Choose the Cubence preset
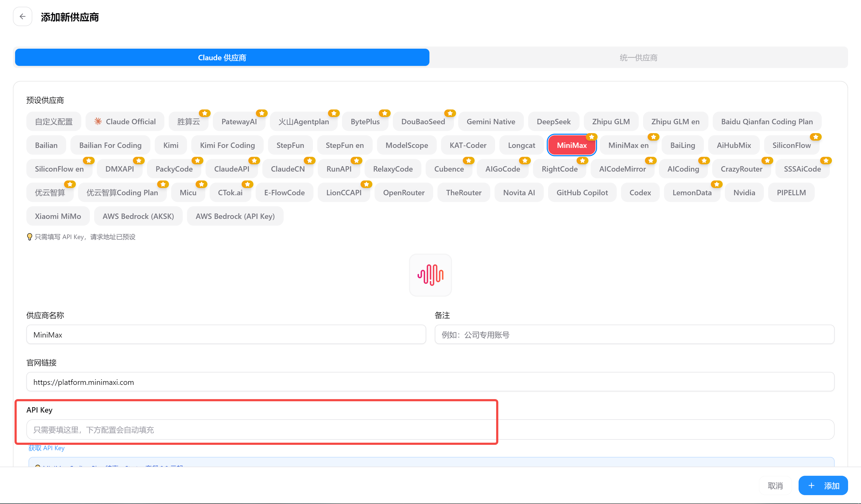Viewport: 861px width, 504px height. (x=449, y=169)
